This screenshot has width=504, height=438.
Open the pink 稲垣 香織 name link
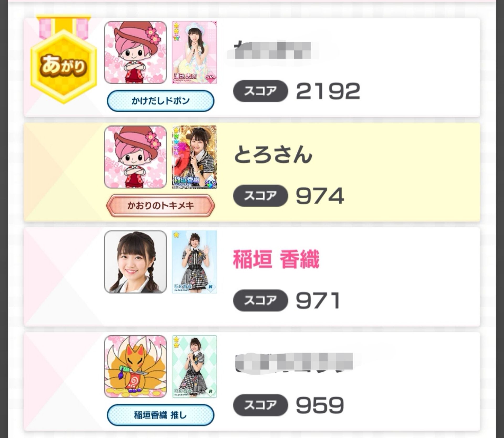click(x=276, y=259)
